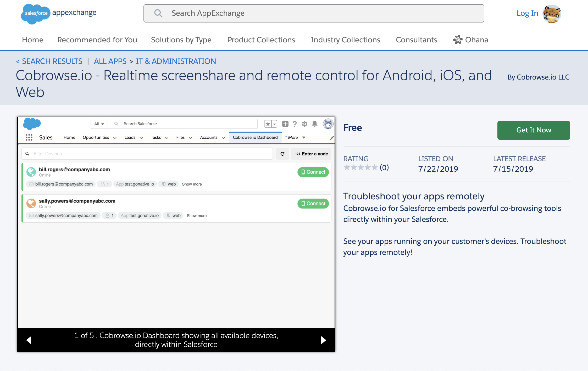Open the Consultants menu item

point(417,40)
